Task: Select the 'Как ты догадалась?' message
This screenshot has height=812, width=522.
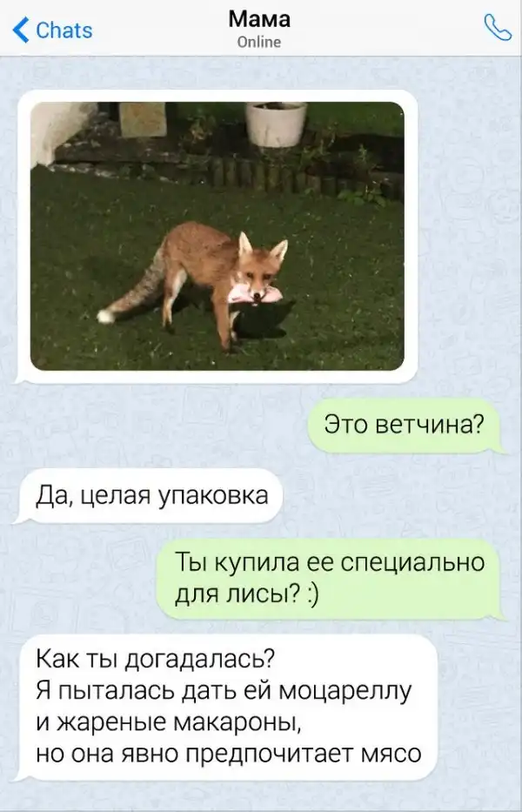Action: pos(228,707)
